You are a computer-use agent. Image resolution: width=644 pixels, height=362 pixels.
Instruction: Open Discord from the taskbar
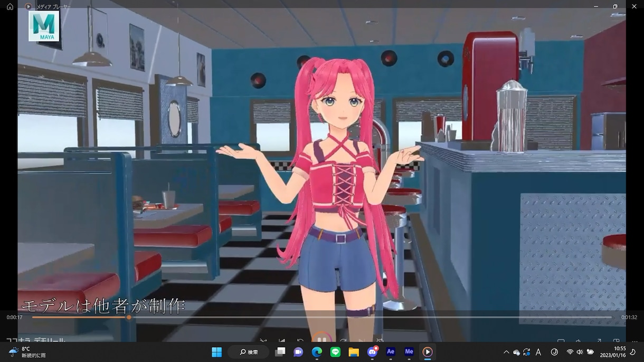tap(372, 351)
